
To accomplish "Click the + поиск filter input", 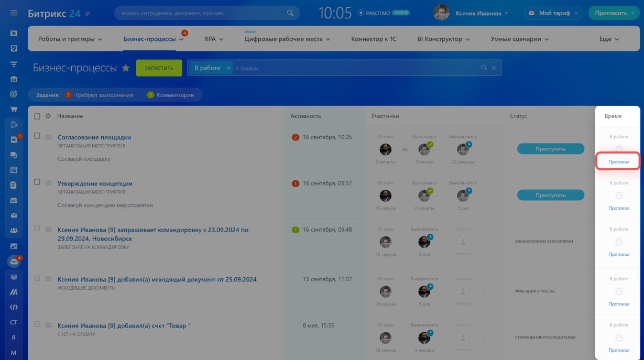I will pos(356,68).
